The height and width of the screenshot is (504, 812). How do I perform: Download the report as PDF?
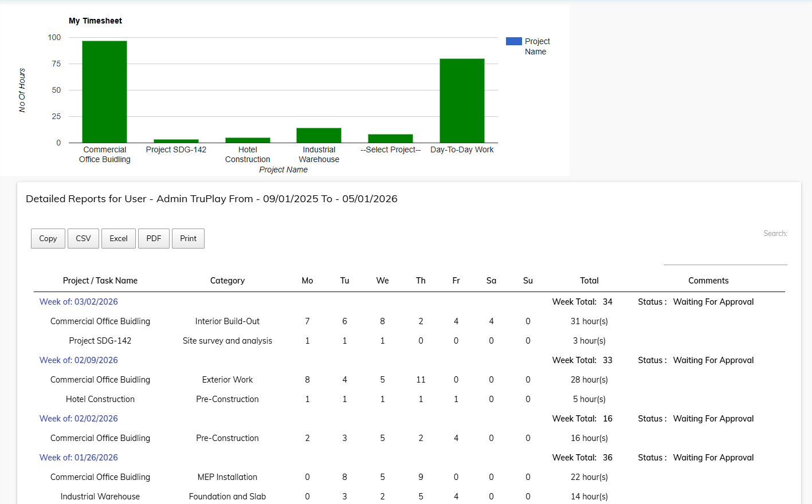click(154, 238)
